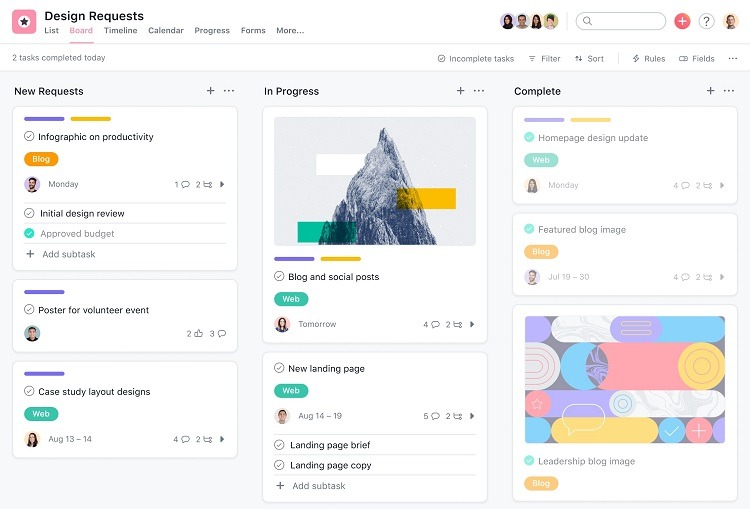Image resolution: width=750 pixels, height=509 pixels.
Task: Click thumbs-up like icon on Poster card
Action: click(x=198, y=334)
